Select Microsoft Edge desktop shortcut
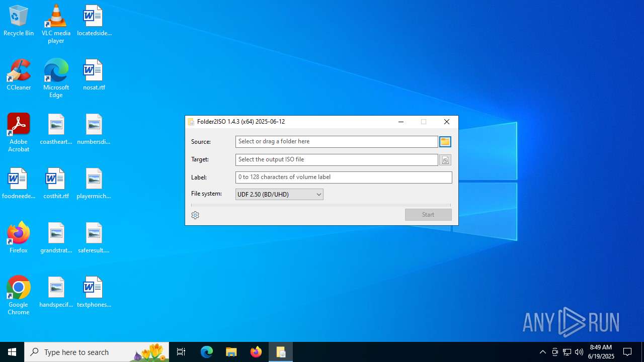 click(x=56, y=78)
